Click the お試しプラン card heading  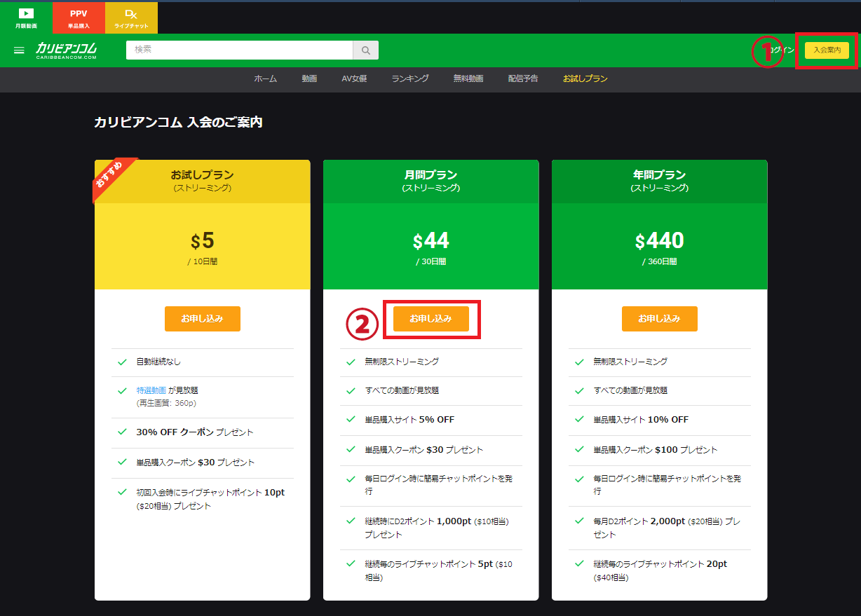[x=203, y=175]
